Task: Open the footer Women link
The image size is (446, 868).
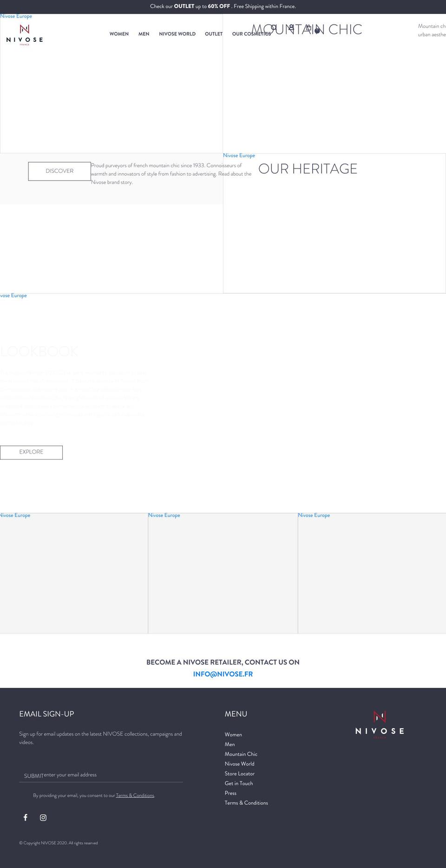Action: point(233,735)
